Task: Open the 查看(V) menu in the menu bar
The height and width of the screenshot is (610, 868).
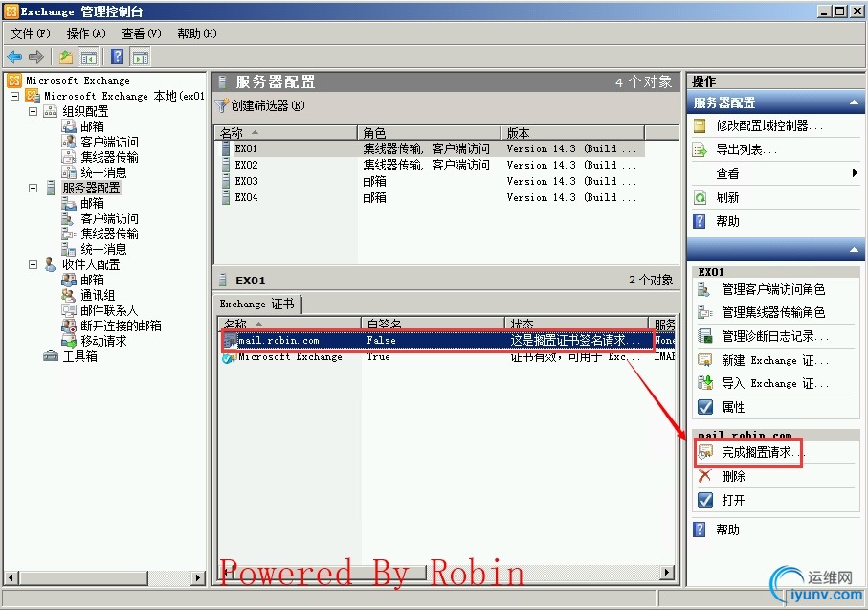Action: (x=142, y=34)
